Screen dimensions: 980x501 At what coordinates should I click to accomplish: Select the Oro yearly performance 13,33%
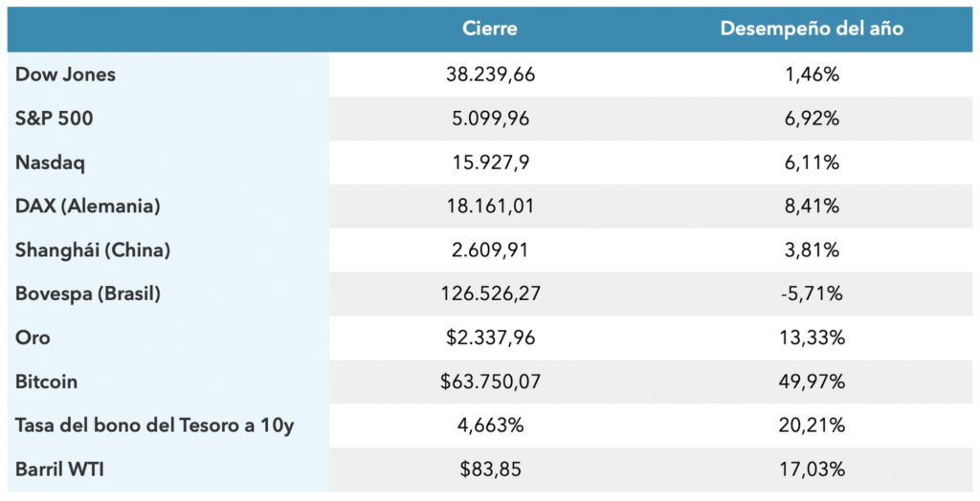click(812, 338)
